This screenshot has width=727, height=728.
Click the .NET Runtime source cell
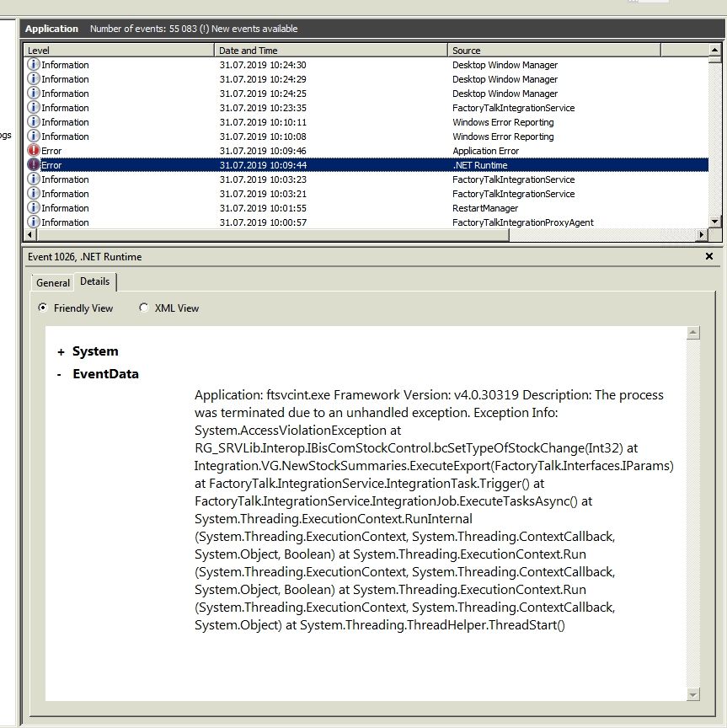coord(480,165)
